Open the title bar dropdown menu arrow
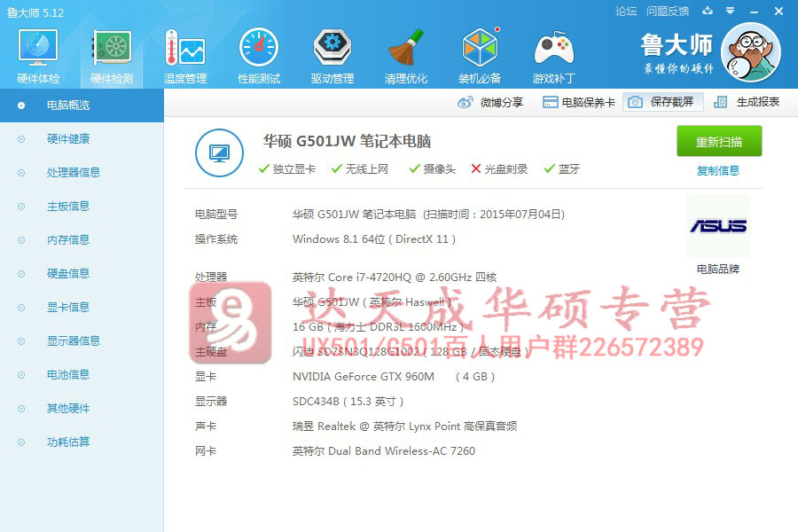The image size is (798, 532). 731,11
